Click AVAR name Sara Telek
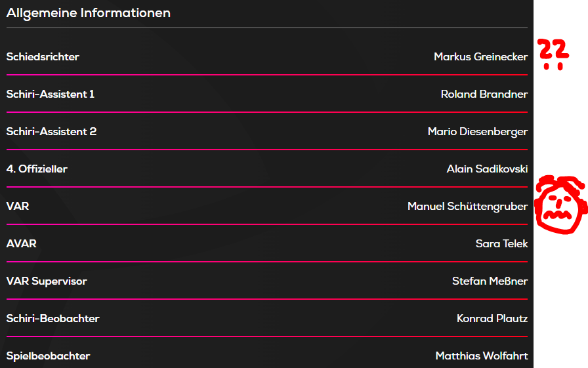 [501, 244]
